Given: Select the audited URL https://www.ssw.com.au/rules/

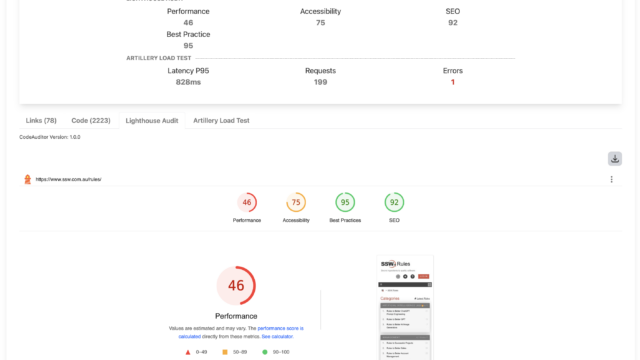Looking at the screenshot, I should pos(68,179).
